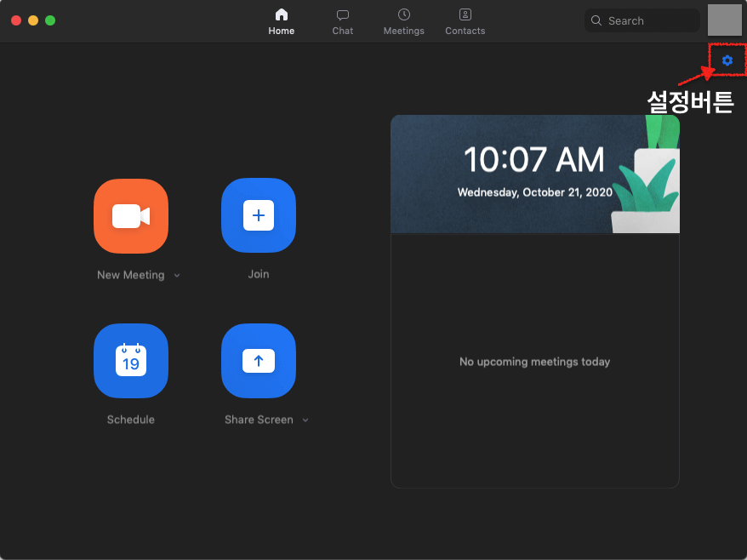Click the blue Join plus icon
The width and height of the screenshot is (747, 560).
click(259, 215)
